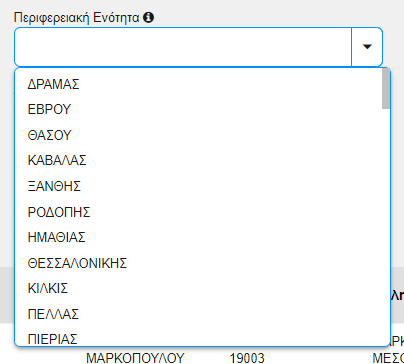Select ΡΟΔΟΠΗΣ regional unit
The height and width of the screenshot is (364, 404).
(202, 212)
